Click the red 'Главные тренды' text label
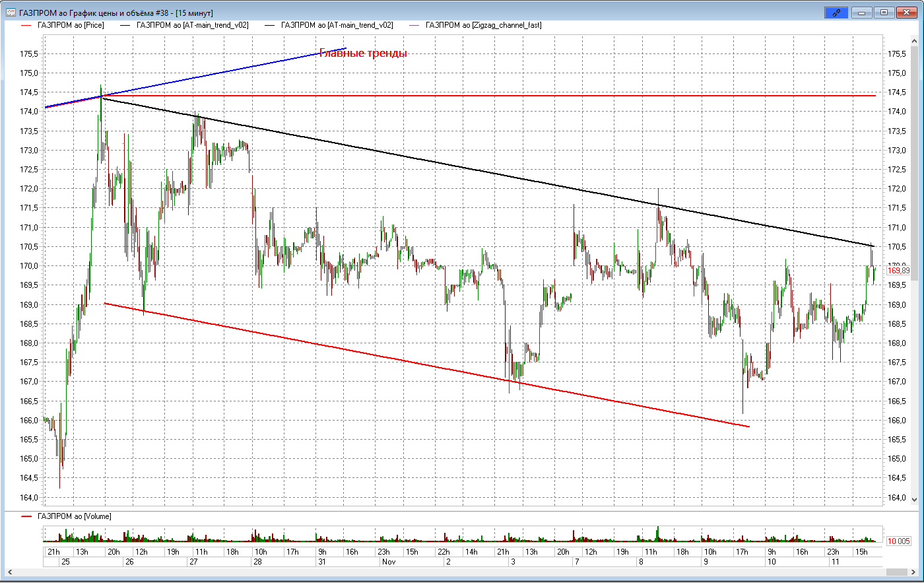 click(364, 53)
